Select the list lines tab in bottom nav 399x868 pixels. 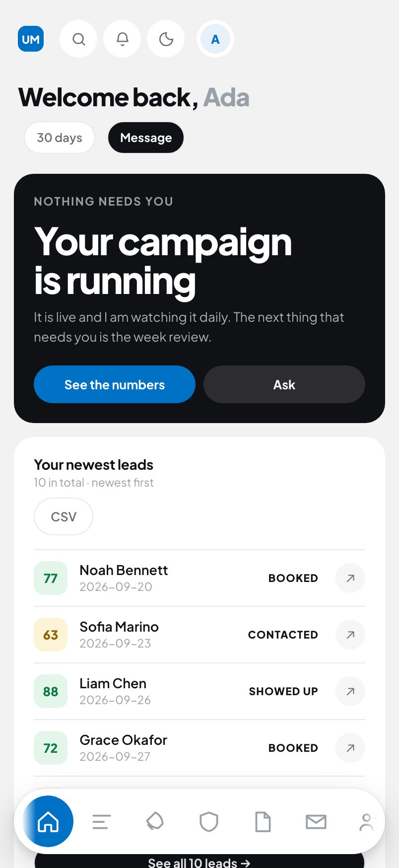click(x=102, y=822)
